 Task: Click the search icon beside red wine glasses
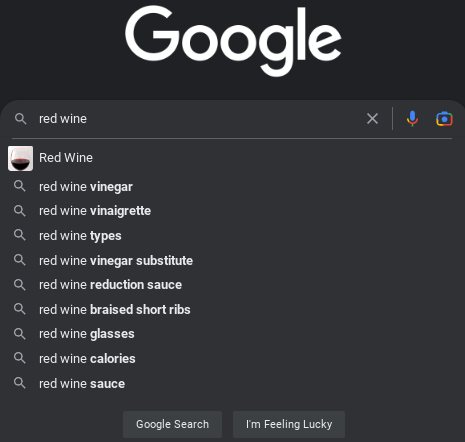tap(20, 334)
